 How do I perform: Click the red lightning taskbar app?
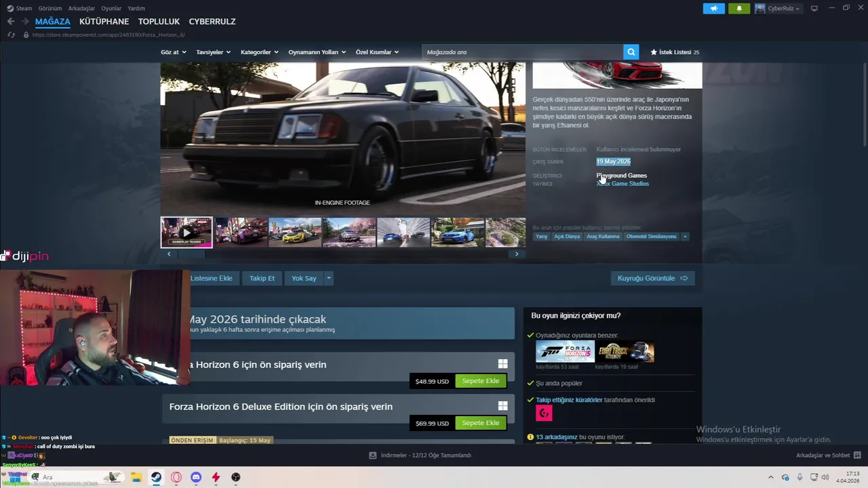(216, 477)
